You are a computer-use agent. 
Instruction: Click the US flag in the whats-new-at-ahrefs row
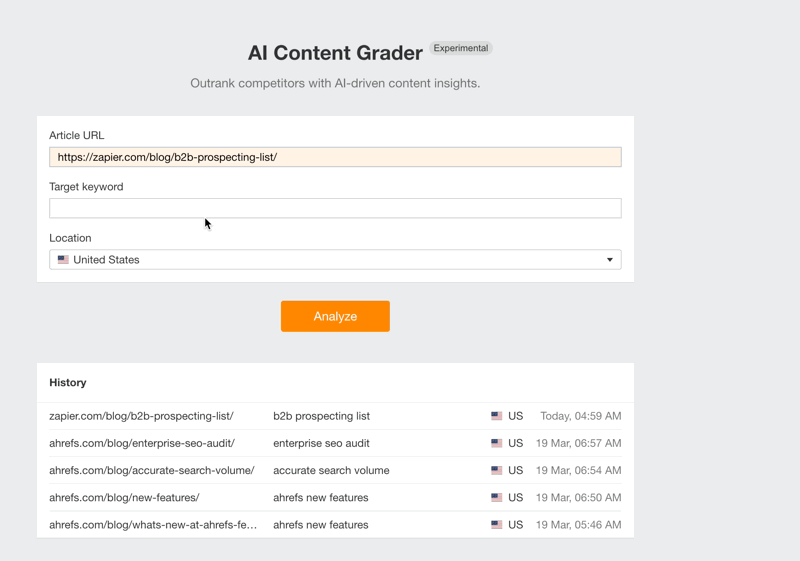(x=496, y=525)
